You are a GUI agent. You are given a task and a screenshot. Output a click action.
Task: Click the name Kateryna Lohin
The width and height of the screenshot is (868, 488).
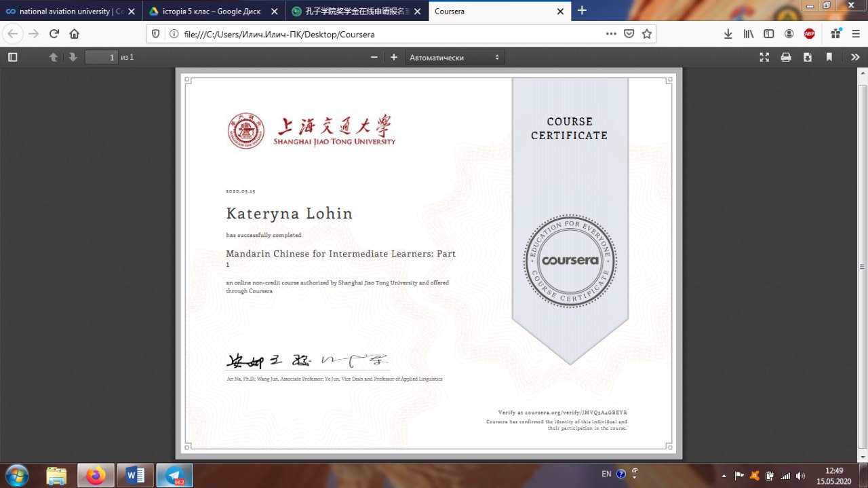click(290, 213)
